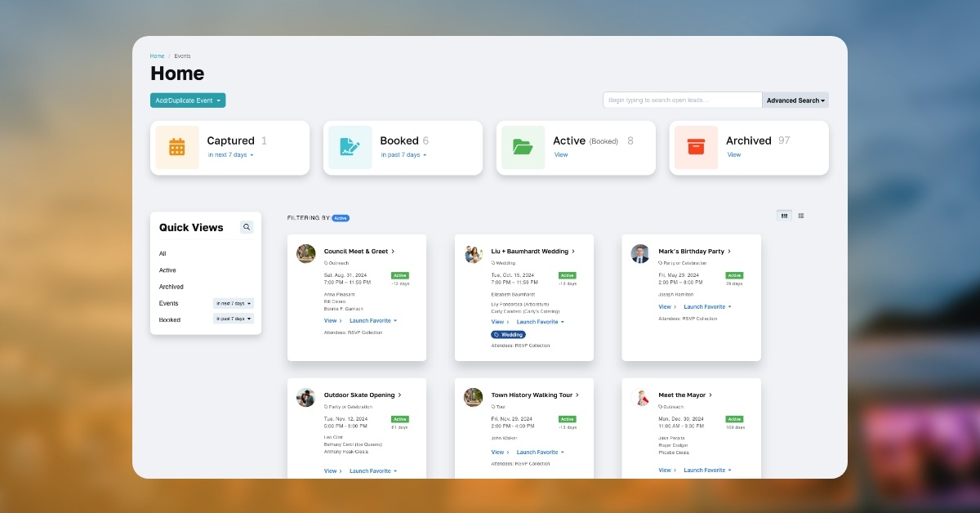Click Outreach tag on Council Meet & Greet
The image size is (980, 513).
337,263
